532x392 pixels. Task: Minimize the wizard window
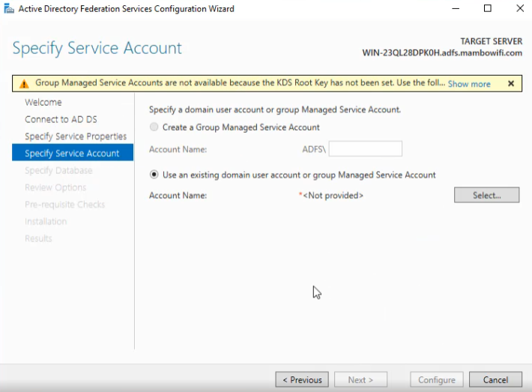(456, 8)
